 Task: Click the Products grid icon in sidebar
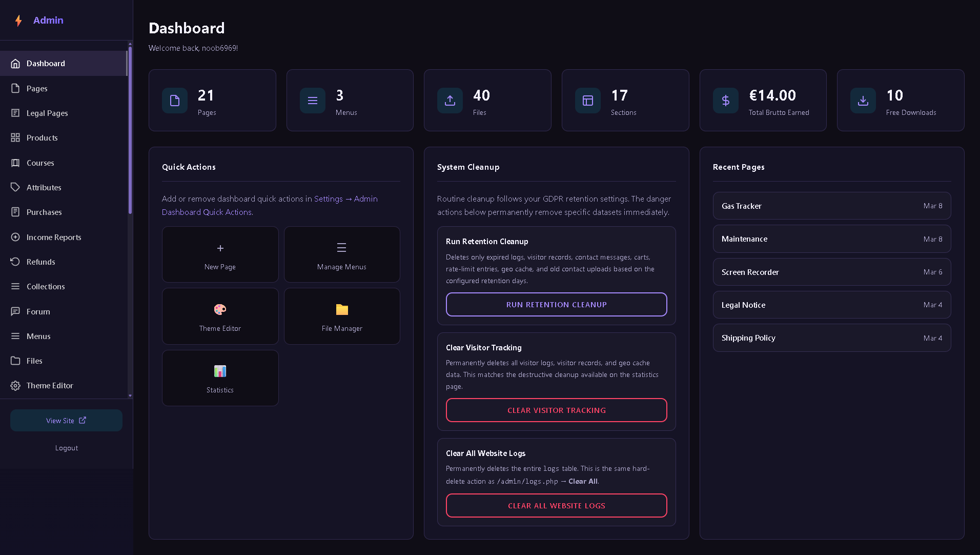coord(15,137)
